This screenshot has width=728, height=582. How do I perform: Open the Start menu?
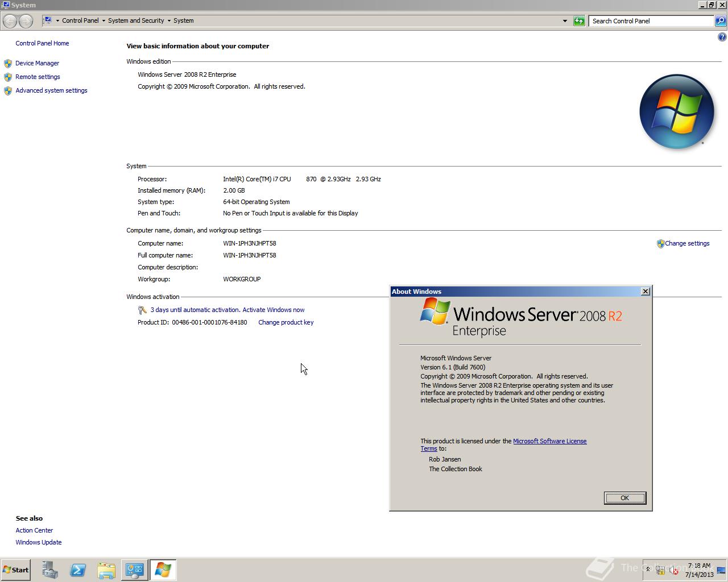point(15,570)
